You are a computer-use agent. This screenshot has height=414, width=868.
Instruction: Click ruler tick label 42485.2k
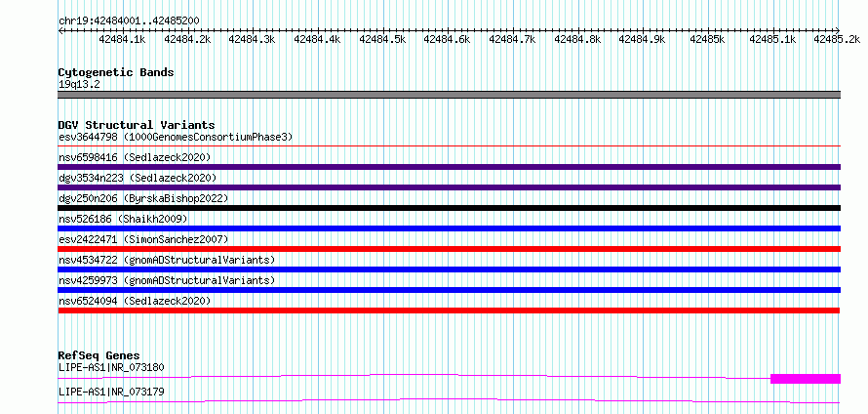click(x=837, y=39)
